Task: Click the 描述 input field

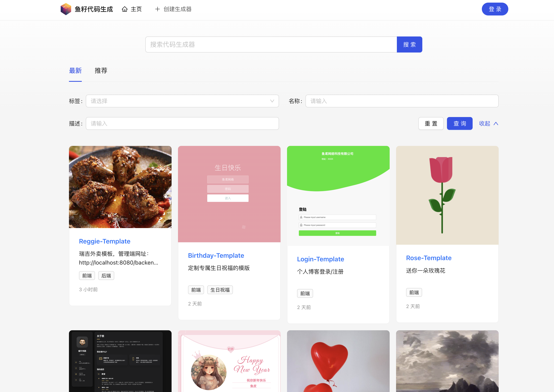Action: click(x=182, y=124)
